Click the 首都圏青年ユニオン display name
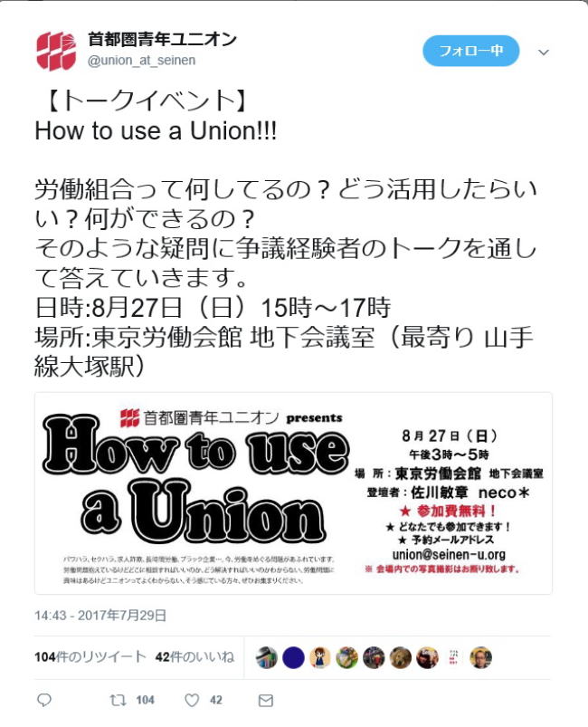This screenshot has width=588, height=727. pyautogui.click(x=162, y=40)
